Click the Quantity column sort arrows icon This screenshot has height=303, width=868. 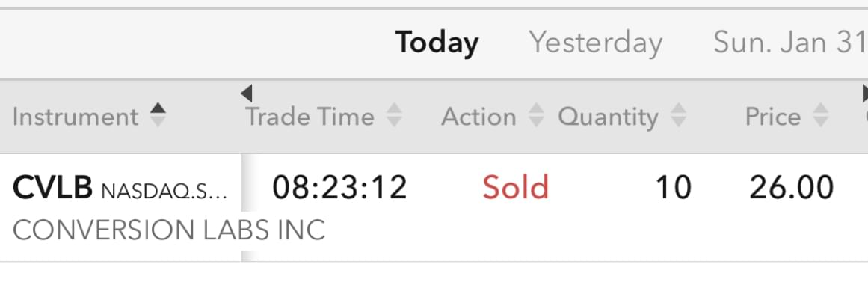pos(678,116)
